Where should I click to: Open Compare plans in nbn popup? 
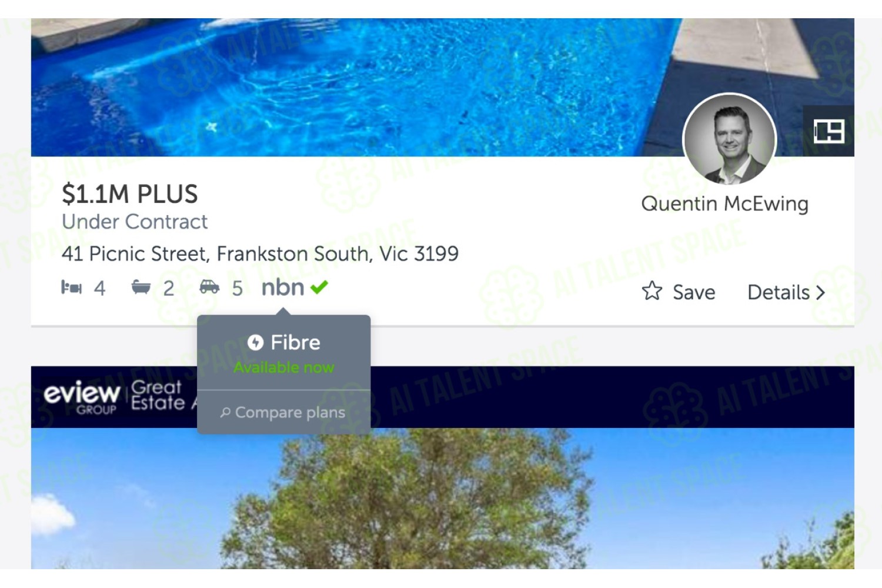(x=283, y=413)
